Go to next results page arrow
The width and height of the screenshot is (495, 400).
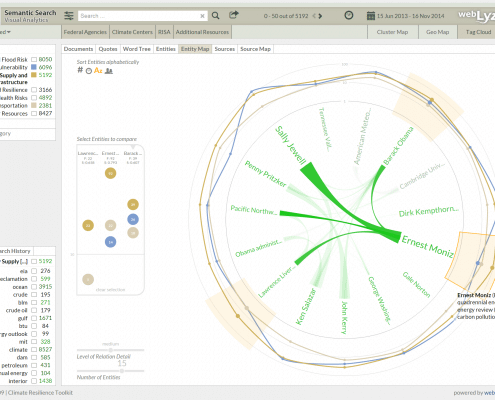(320, 16)
